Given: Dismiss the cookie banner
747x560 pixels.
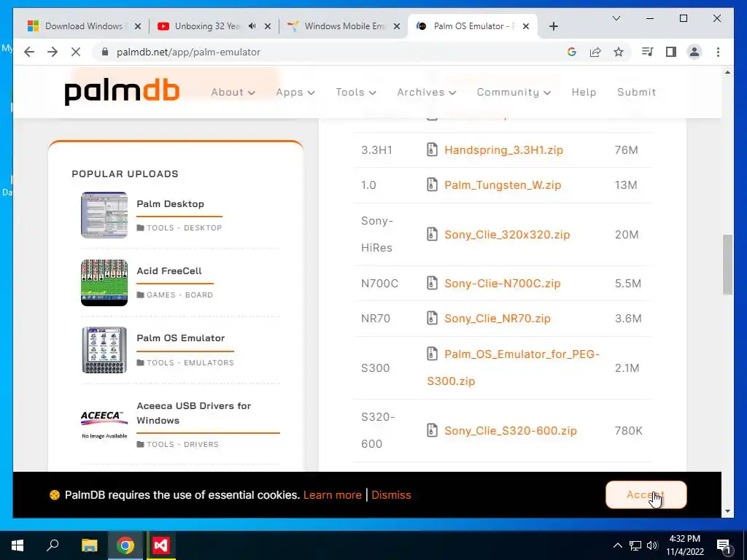Looking at the screenshot, I should point(391,495).
